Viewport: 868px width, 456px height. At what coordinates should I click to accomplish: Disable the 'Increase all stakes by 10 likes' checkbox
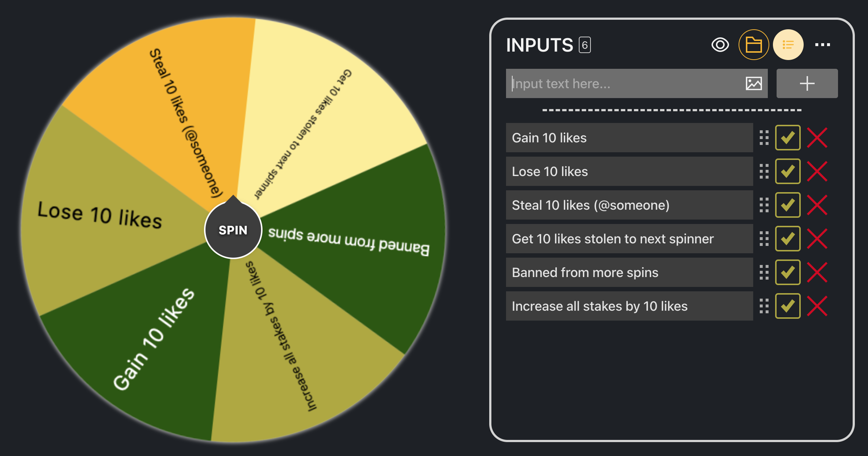click(x=788, y=306)
